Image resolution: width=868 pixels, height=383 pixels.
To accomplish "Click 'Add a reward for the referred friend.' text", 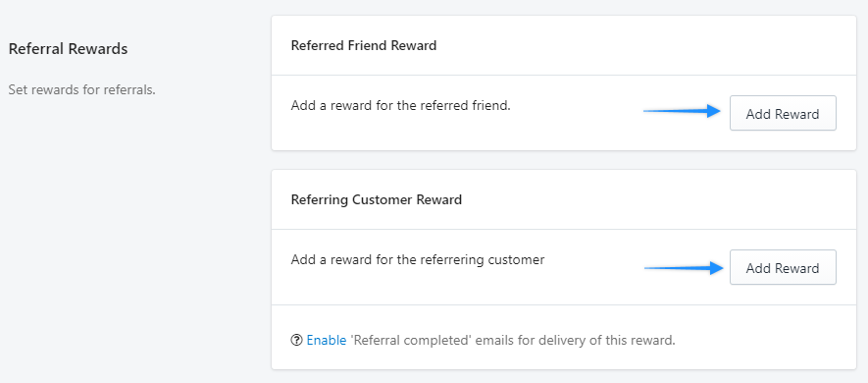I will coord(401,105).
